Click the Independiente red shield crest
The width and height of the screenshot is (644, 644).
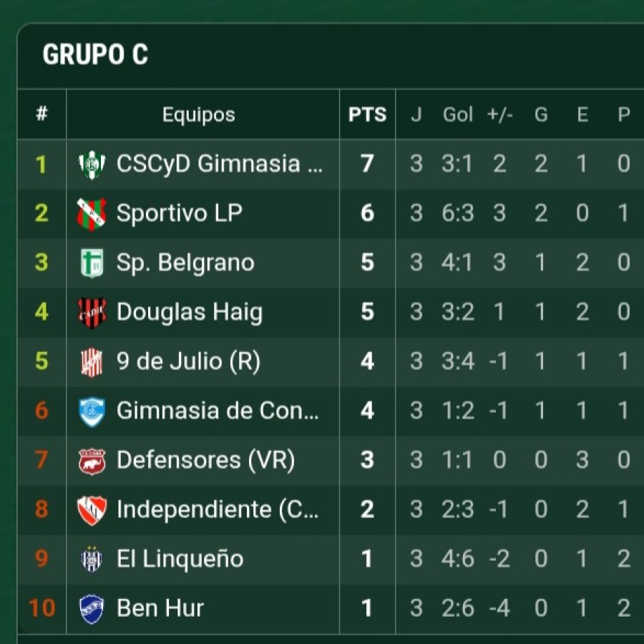pos(92,509)
